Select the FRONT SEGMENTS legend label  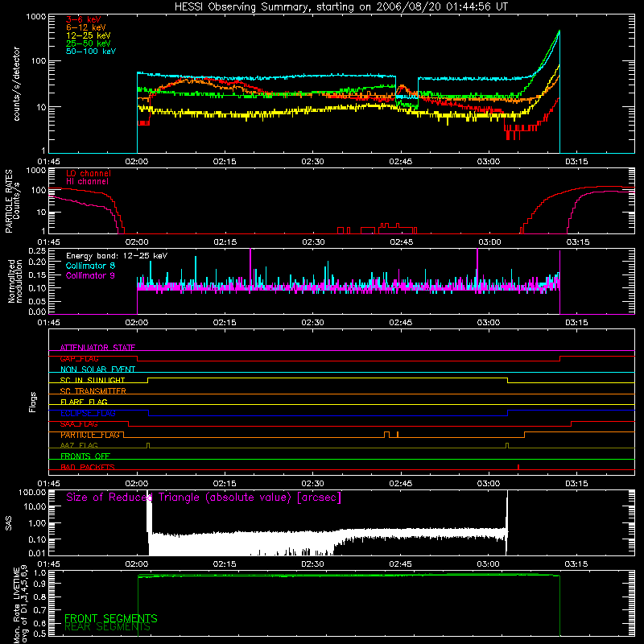(x=111, y=618)
